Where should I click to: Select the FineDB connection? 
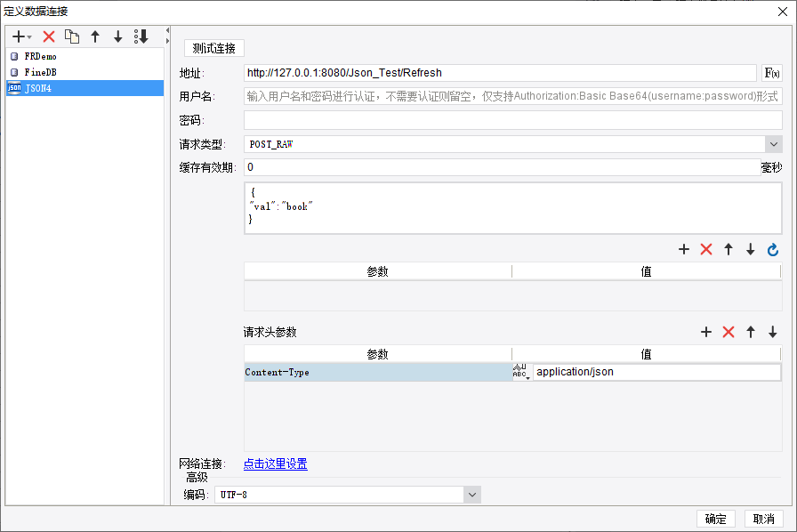[85, 72]
